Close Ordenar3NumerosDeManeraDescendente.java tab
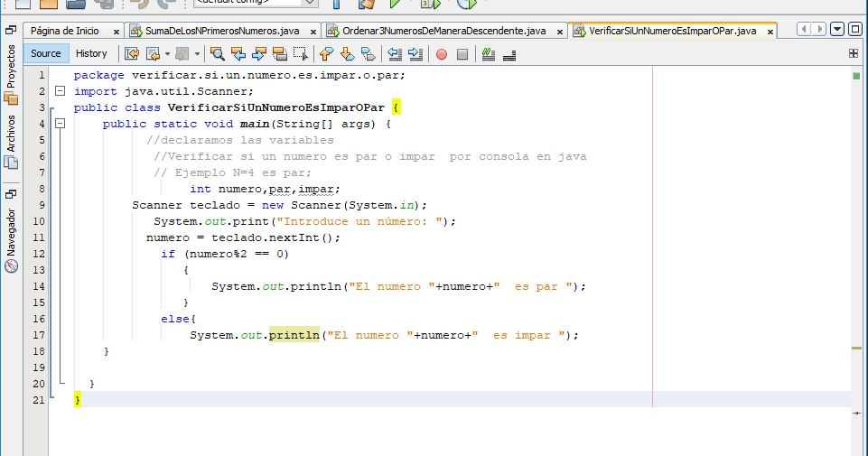868x456 pixels. [560, 33]
